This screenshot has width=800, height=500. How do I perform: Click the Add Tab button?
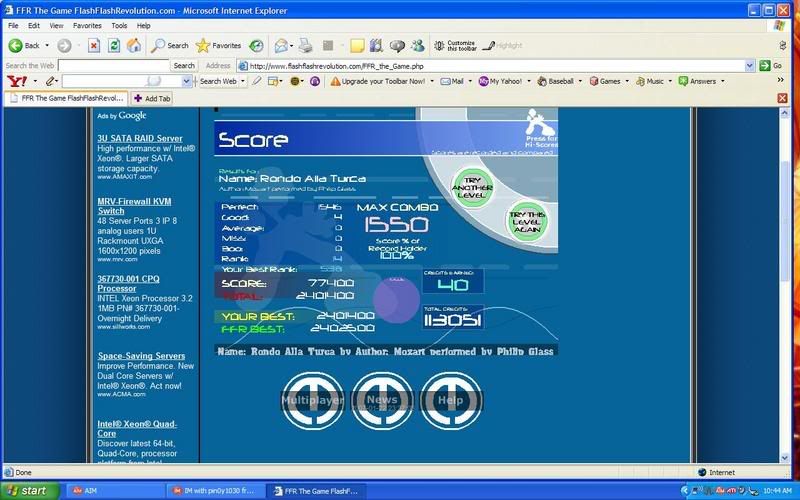(x=152, y=98)
